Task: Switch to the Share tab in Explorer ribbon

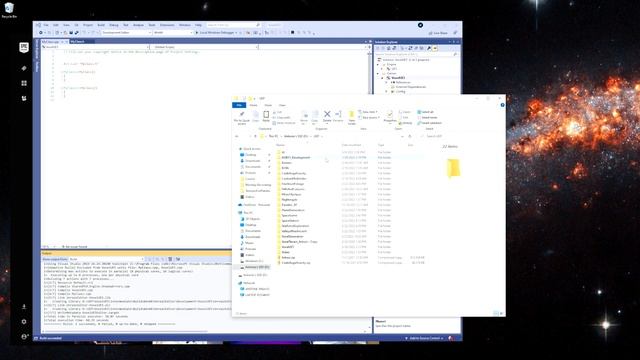Action: point(268,105)
